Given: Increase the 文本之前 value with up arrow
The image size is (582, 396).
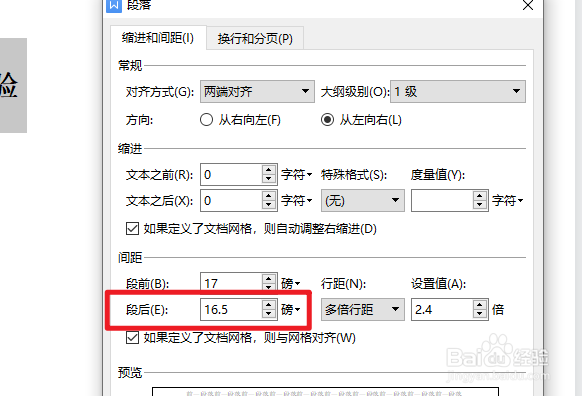Looking at the screenshot, I should [x=268, y=170].
